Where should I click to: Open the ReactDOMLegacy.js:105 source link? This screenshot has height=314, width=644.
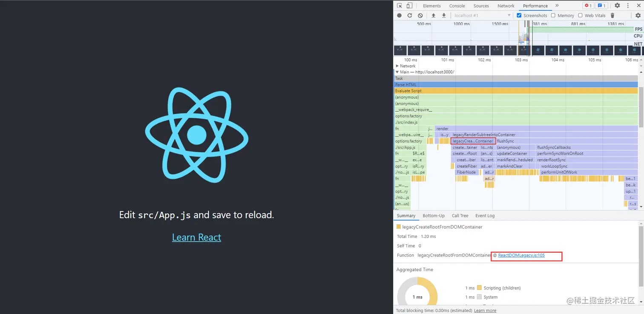[x=521, y=255]
